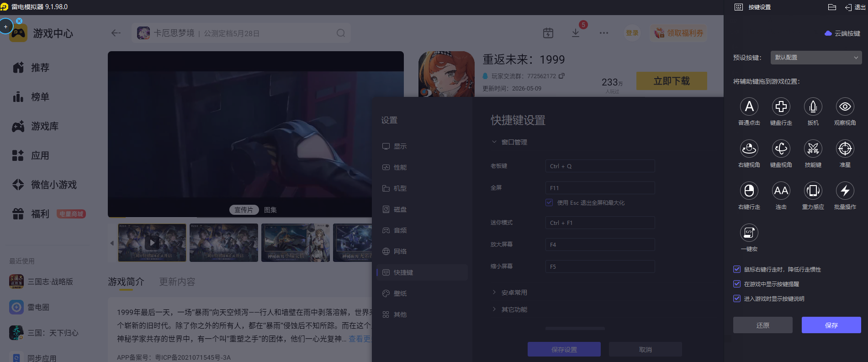Image resolution: width=868 pixels, height=362 pixels.
Task: Uncheck 使用 Esc 退出全屏和最大化
Action: [549, 202]
